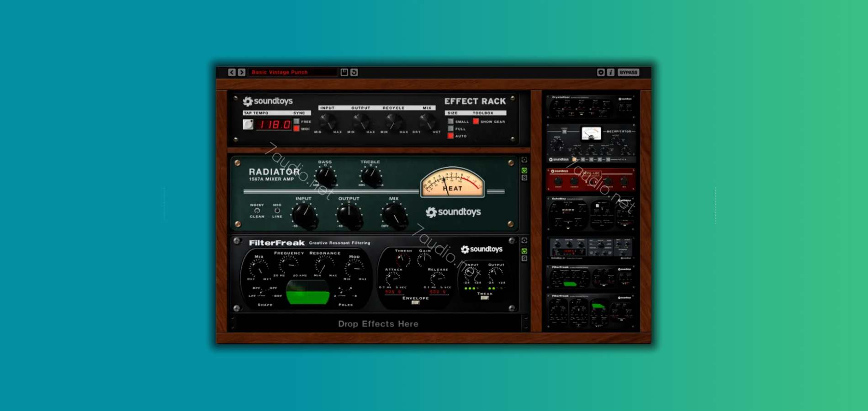
Task: Click the 118.0 tempo display
Action: point(274,124)
